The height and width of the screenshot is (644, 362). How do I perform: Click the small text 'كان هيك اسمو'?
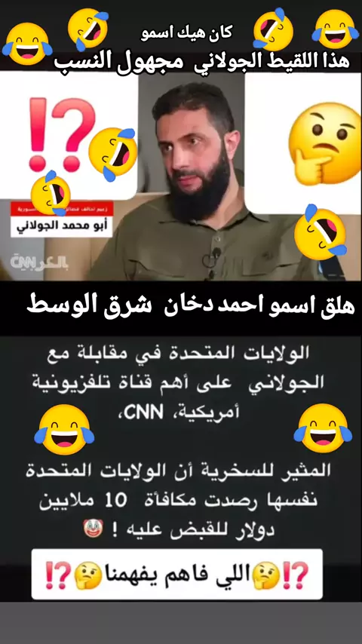(186, 33)
